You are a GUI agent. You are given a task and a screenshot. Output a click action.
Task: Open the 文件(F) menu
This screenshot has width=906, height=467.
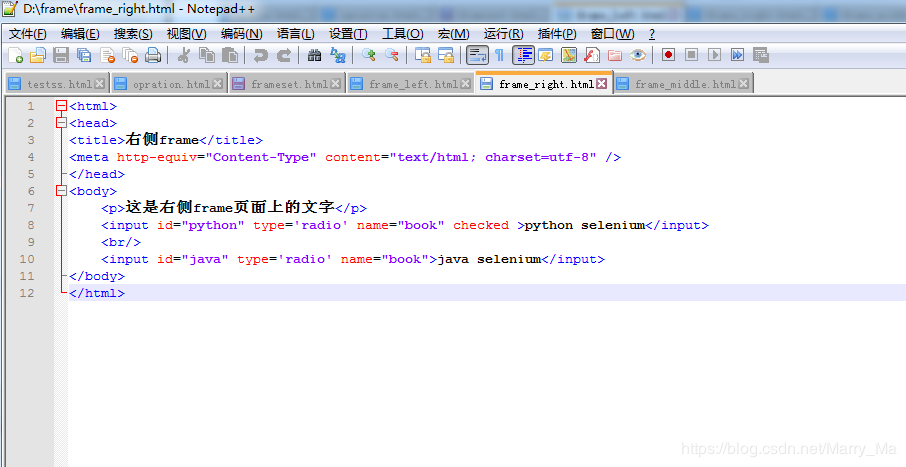[x=28, y=34]
